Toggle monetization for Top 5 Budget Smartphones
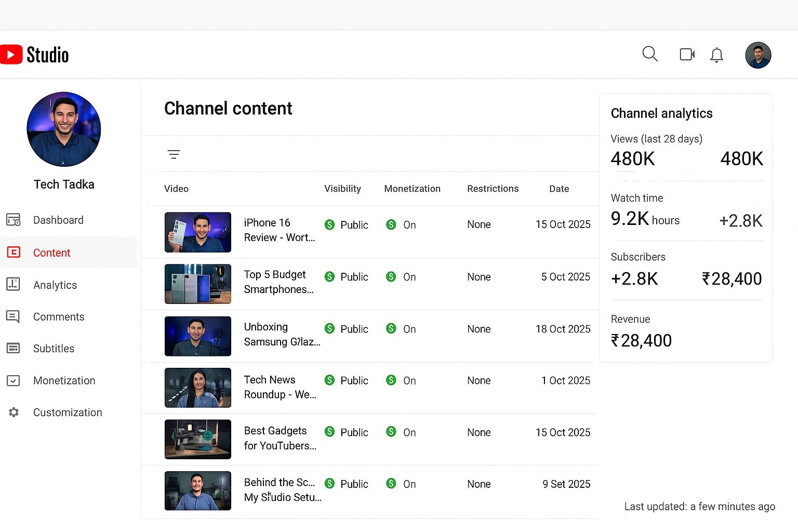798x532 pixels. pyautogui.click(x=401, y=276)
